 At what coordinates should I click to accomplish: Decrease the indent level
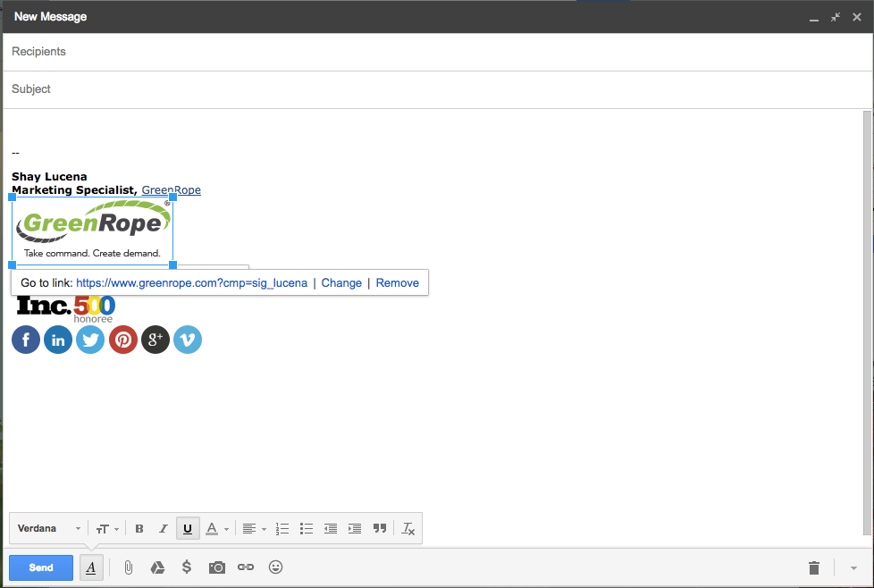tap(331, 528)
